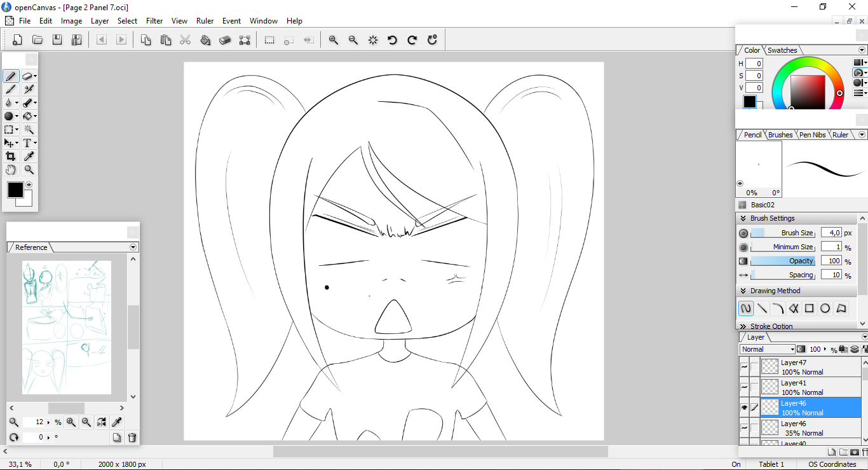Hide the selected Layer46 via eye icon

pos(744,407)
